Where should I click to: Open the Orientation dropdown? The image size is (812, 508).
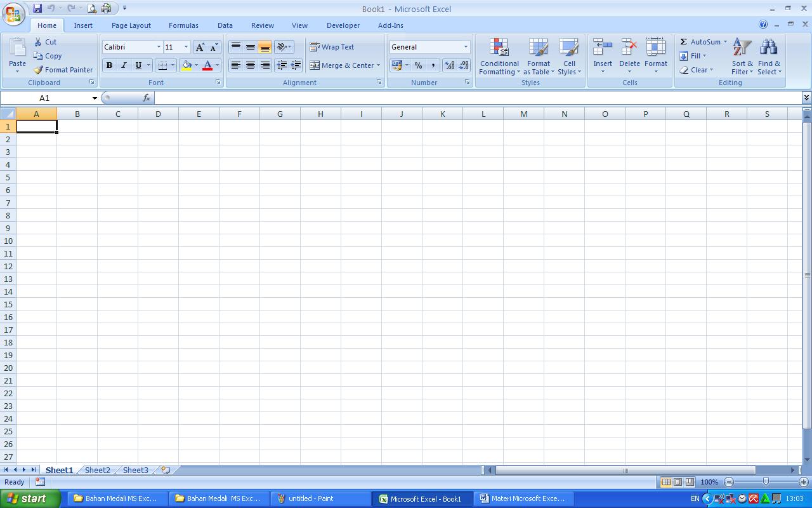click(284, 47)
